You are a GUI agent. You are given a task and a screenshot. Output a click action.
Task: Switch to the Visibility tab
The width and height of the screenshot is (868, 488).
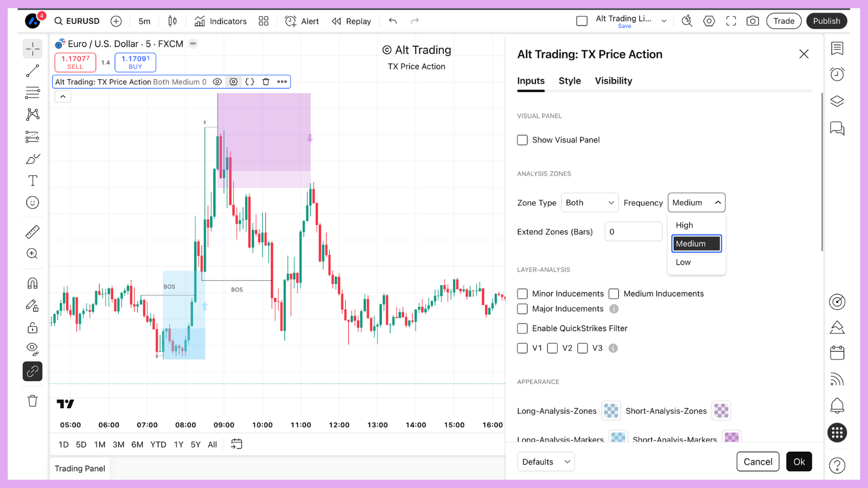(613, 80)
